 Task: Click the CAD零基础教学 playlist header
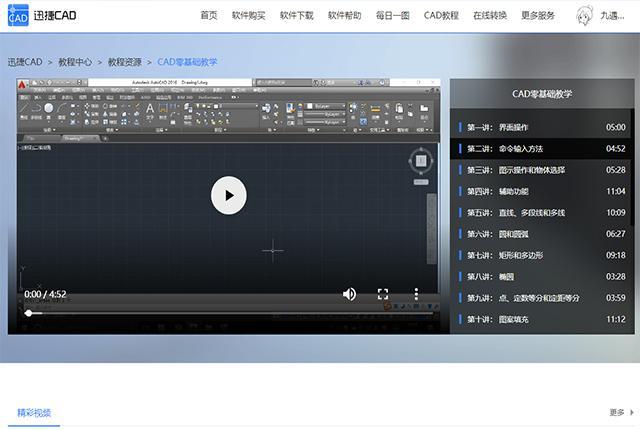(x=542, y=94)
